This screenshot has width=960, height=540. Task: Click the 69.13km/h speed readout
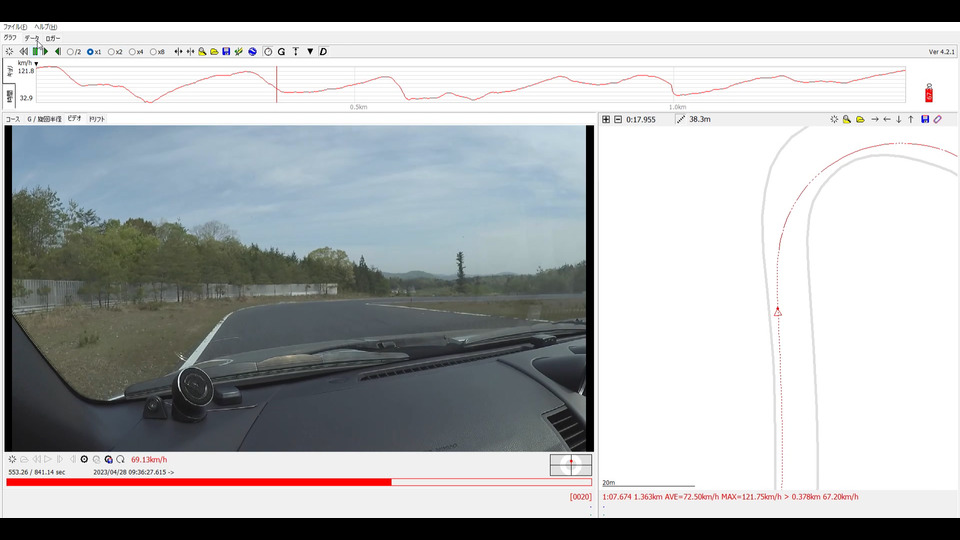149,460
